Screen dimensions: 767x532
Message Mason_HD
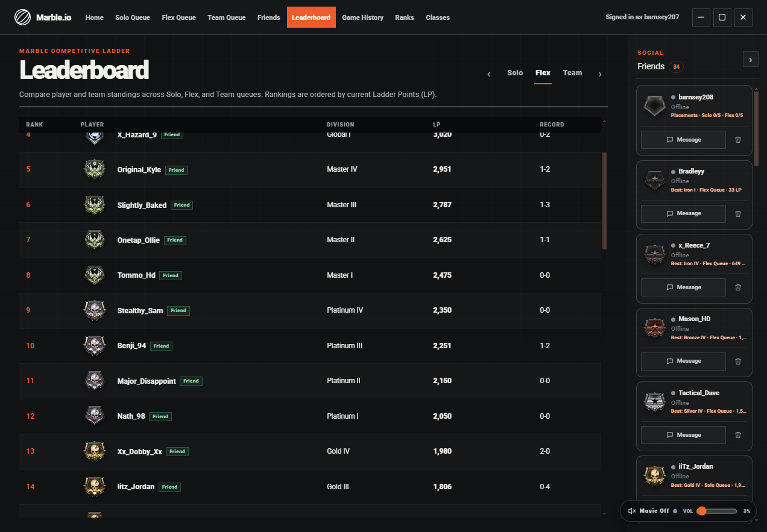683,361
